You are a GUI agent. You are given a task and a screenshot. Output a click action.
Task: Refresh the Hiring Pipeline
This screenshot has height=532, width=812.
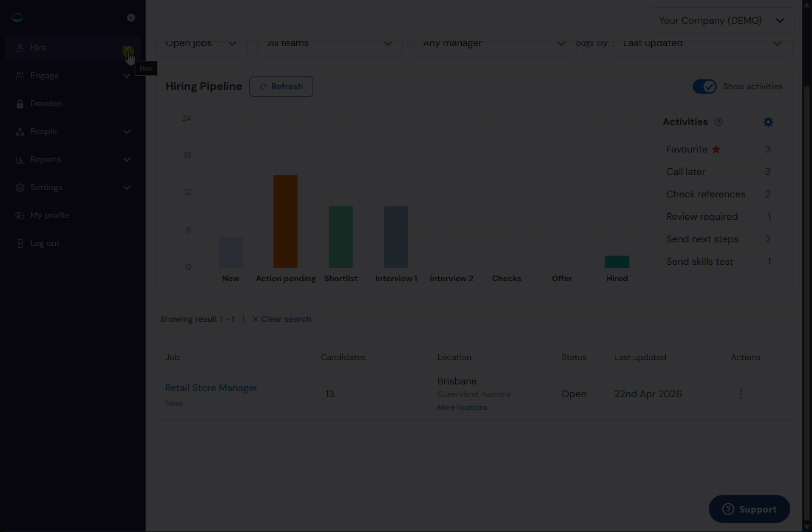tap(281, 87)
